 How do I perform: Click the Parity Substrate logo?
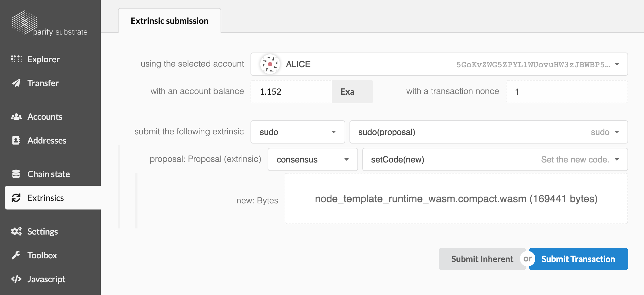(49, 24)
